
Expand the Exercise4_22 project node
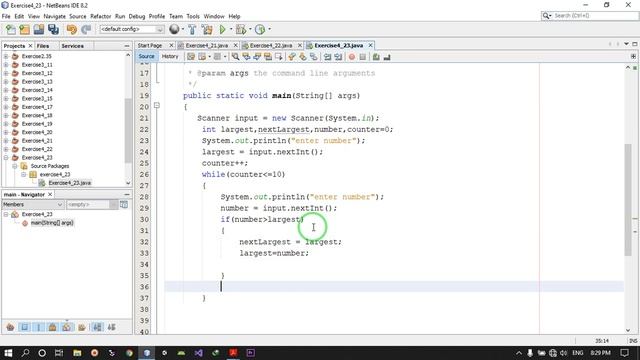(x=6, y=149)
